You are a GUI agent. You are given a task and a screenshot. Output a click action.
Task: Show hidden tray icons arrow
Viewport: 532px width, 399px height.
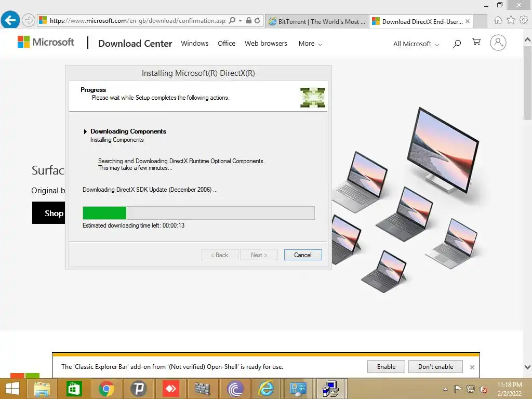tap(445, 389)
